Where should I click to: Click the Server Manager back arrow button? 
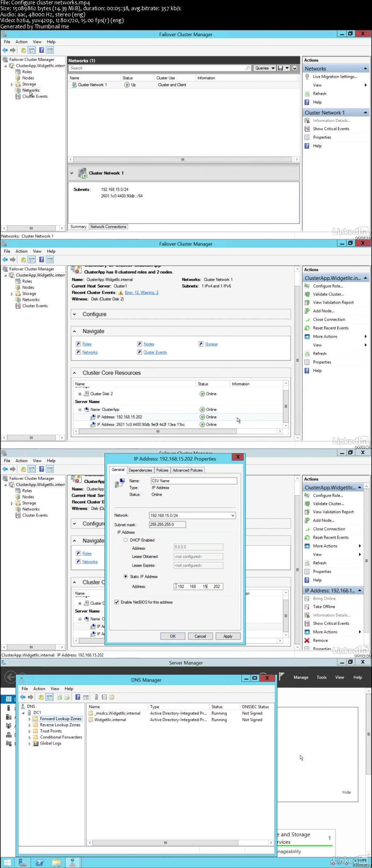(10, 677)
